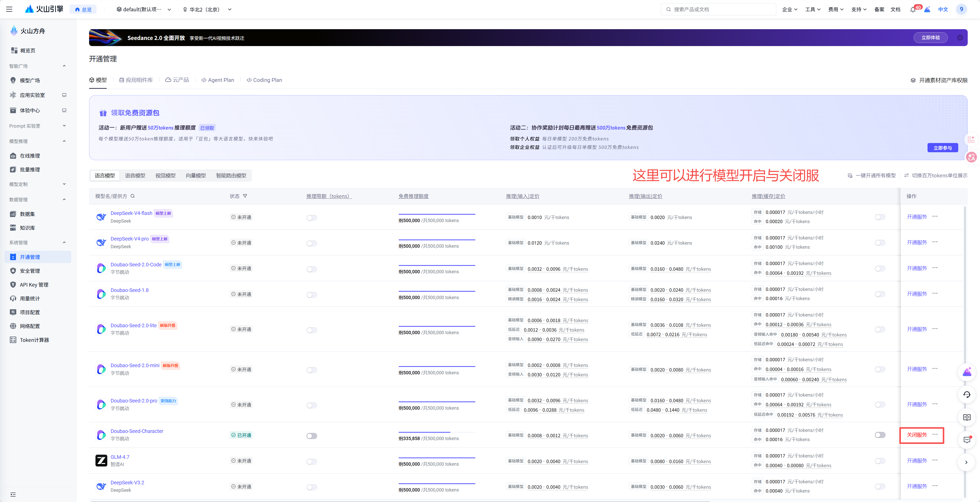Expand the 工具 top menu
The width and height of the screenshot is (980, 502).
[x=813, y=9]
